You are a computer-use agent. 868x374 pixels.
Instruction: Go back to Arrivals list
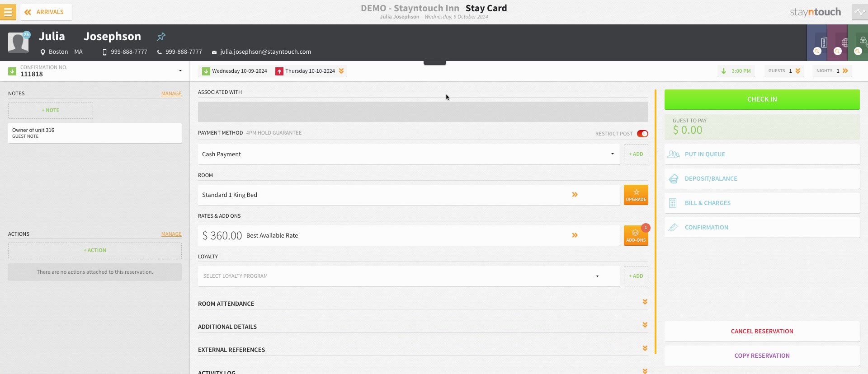click(46, 12)
